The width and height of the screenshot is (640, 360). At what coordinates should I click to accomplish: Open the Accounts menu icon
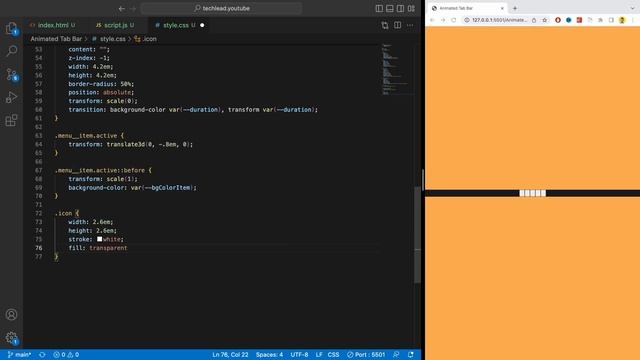click(x=11, y=314)
